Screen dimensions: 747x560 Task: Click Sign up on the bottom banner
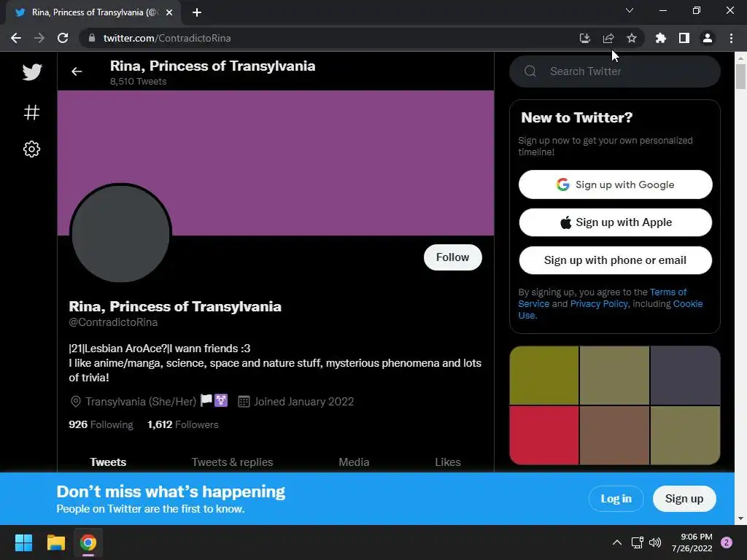684,499
